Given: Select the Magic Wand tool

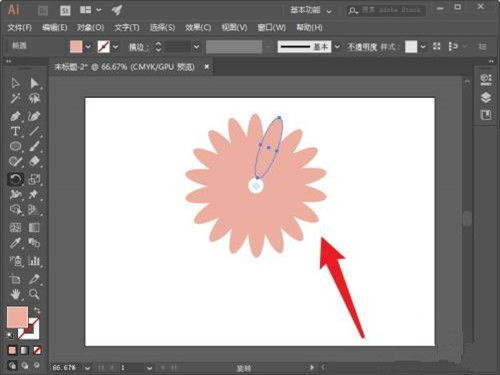Looking at the screenshot, I should tap(15, 98).
